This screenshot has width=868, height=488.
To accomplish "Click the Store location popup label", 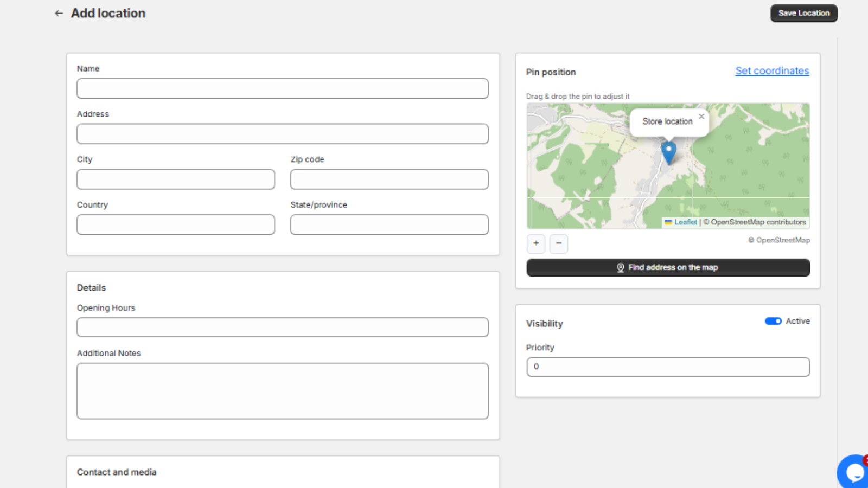I will point(667,121).
